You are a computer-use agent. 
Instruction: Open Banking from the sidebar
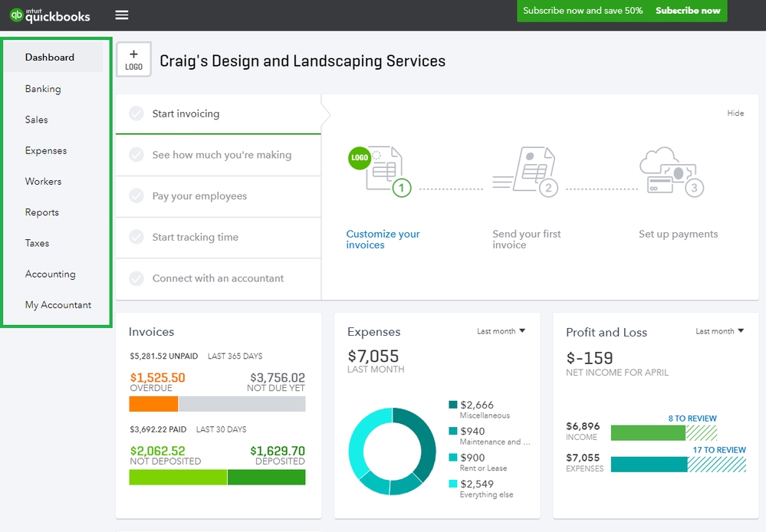click(43, 88)
